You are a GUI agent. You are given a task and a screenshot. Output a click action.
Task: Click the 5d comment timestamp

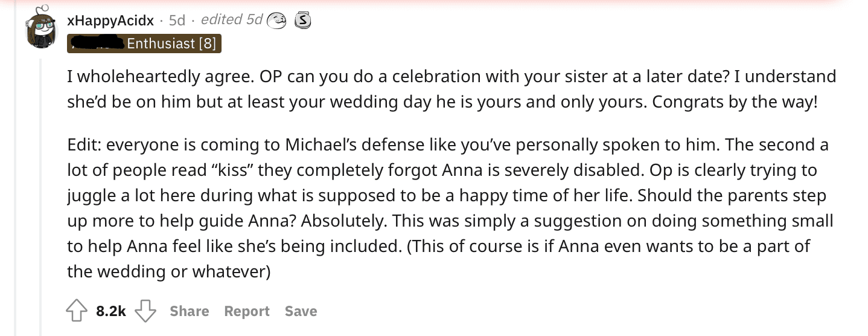point(177,20)
